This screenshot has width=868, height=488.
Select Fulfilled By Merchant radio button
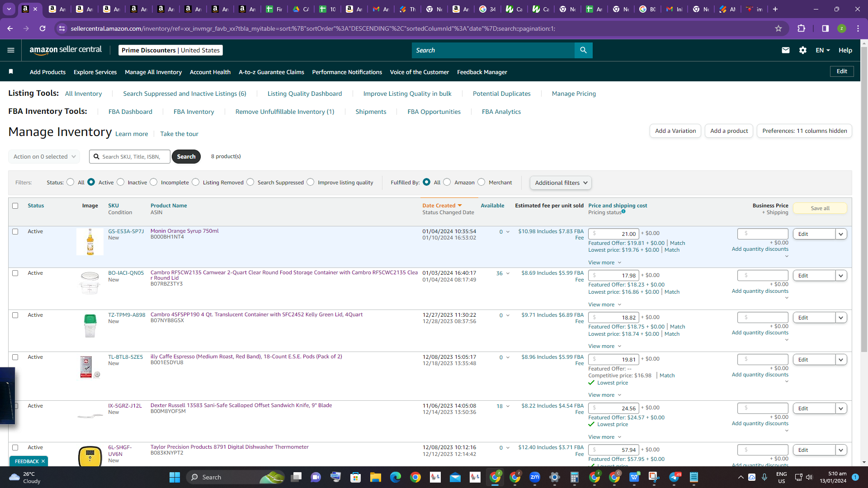[x=481, y=182]
